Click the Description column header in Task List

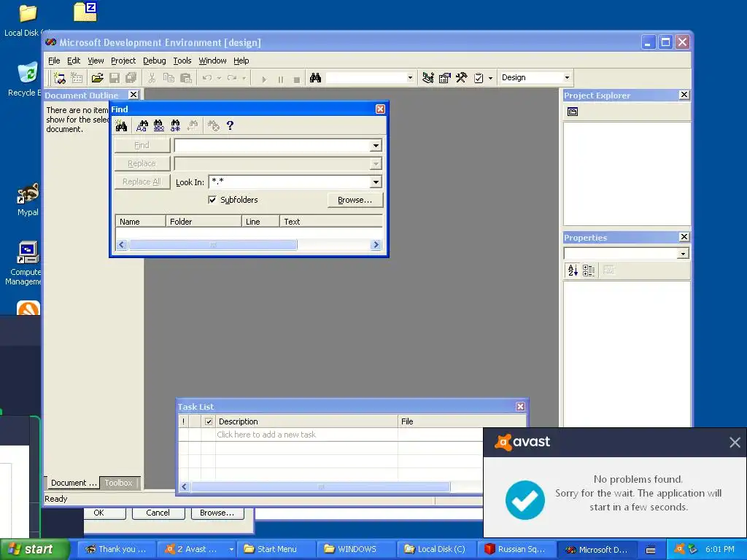(306, 421)
